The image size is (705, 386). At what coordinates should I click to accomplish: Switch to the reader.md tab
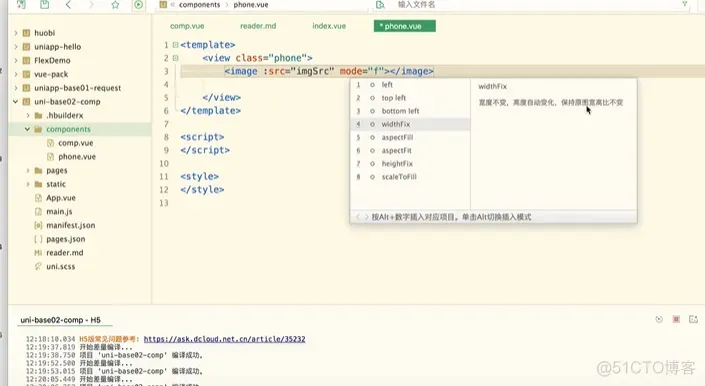258,26
